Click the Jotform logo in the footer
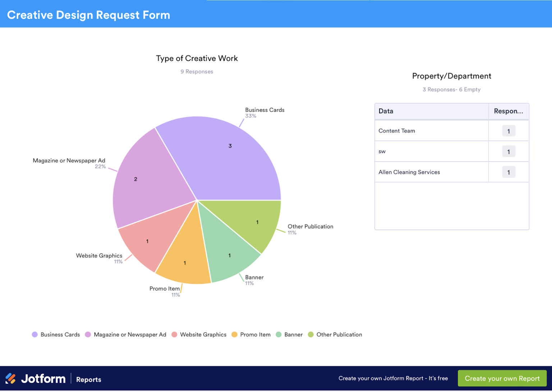 tap(43, 378)
